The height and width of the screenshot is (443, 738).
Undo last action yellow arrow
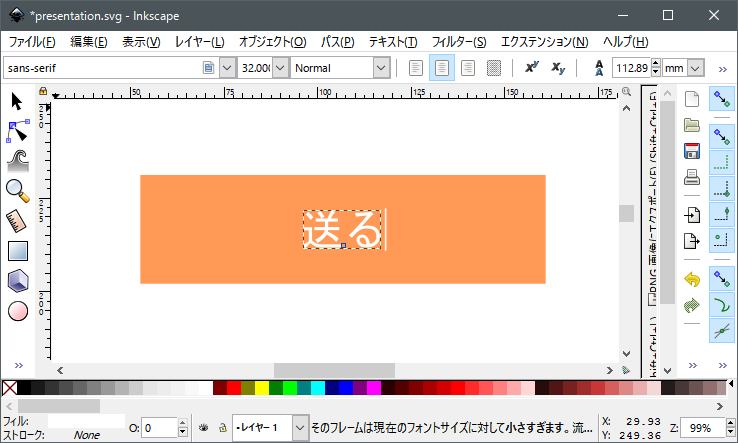(692, 280)
